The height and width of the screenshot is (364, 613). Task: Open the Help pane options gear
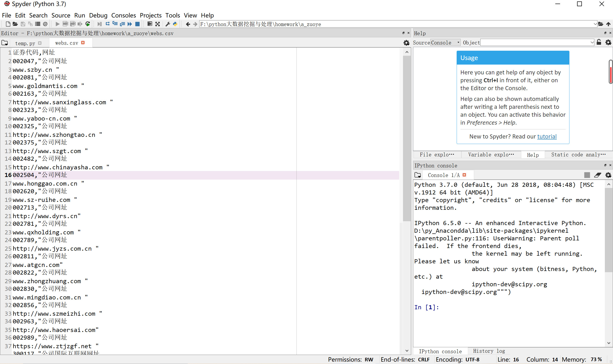(608, 42)
